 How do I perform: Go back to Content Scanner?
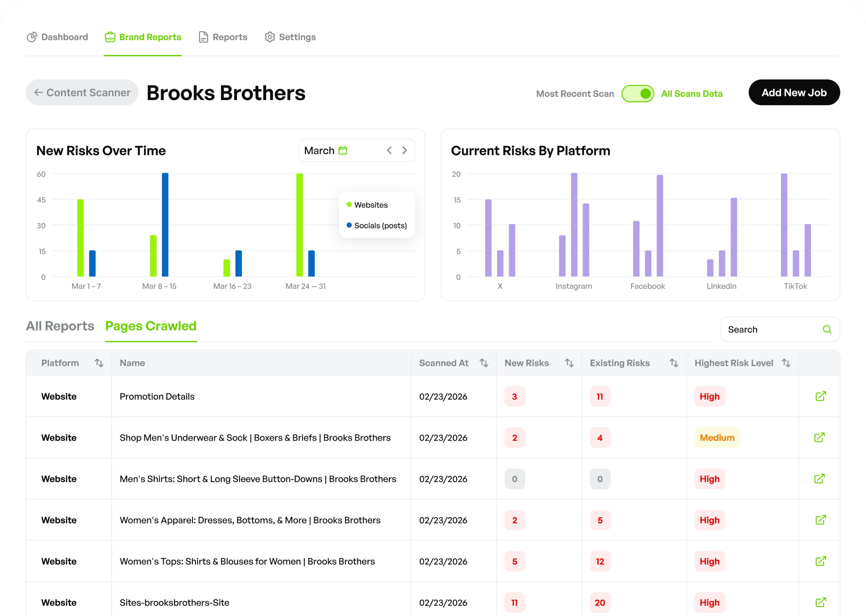click(x=82, y=93)
